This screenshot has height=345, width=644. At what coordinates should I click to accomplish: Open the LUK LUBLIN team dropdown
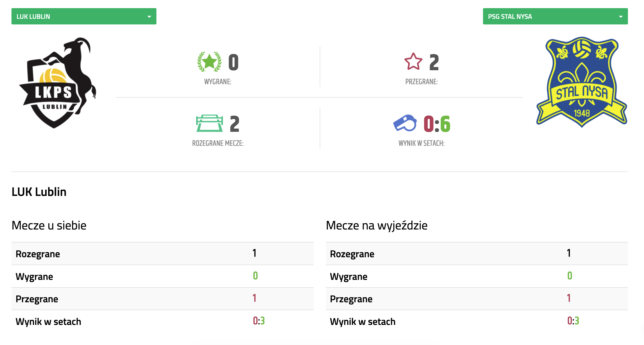coord(84,16)
